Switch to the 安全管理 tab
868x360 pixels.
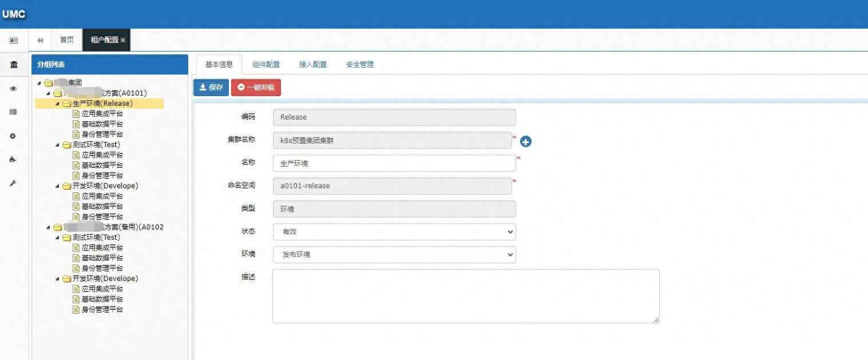tap(360, 65)
